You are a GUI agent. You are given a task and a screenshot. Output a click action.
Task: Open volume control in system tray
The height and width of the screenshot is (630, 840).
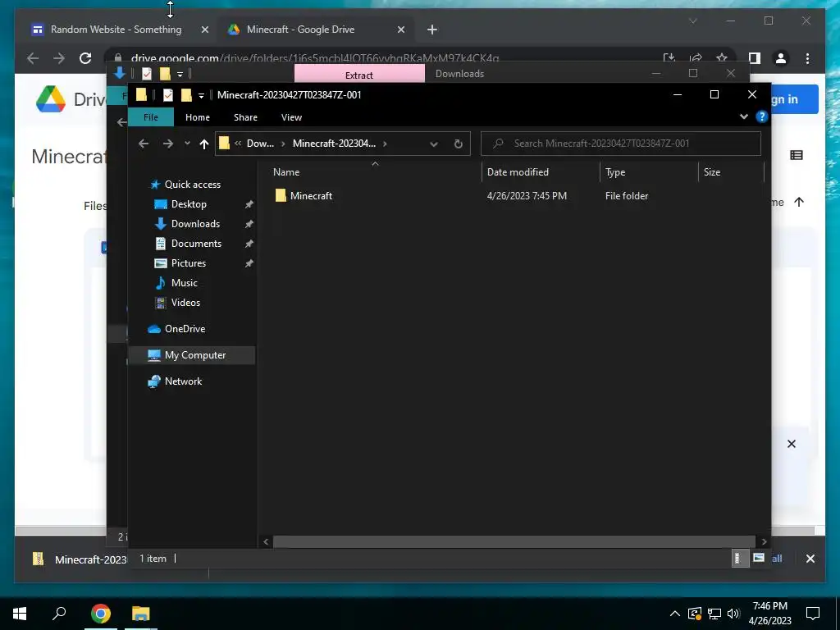coord(733,614)
